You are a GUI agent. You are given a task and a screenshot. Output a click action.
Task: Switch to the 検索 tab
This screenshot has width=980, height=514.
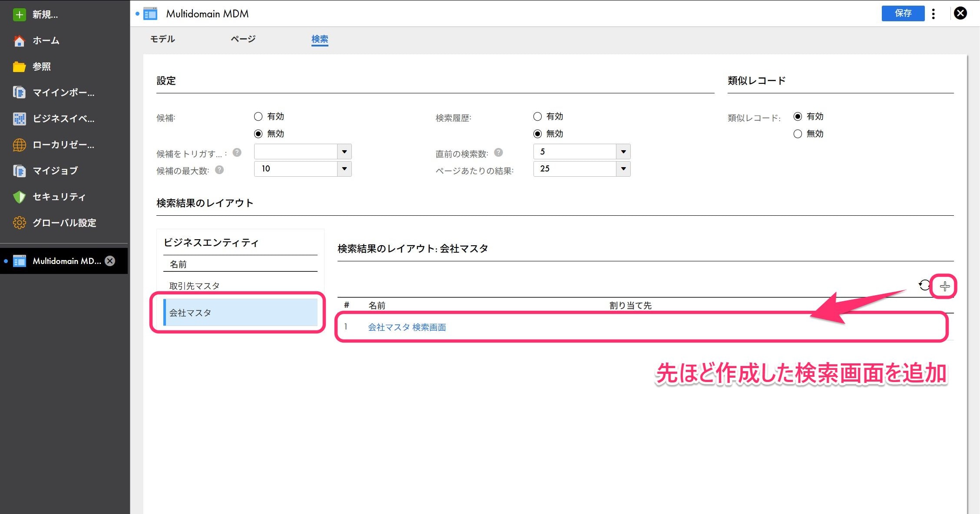[320, 39]
